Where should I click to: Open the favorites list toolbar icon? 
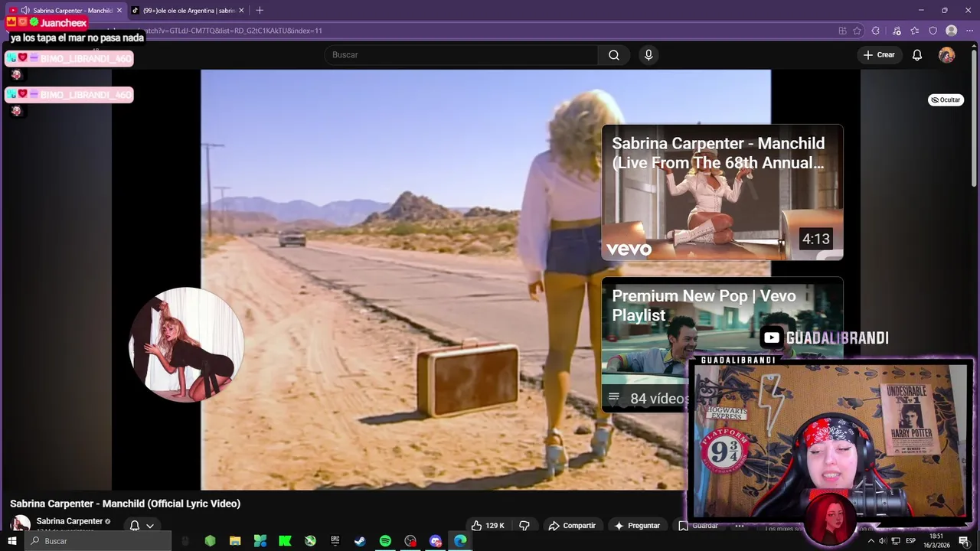[914, 31]
